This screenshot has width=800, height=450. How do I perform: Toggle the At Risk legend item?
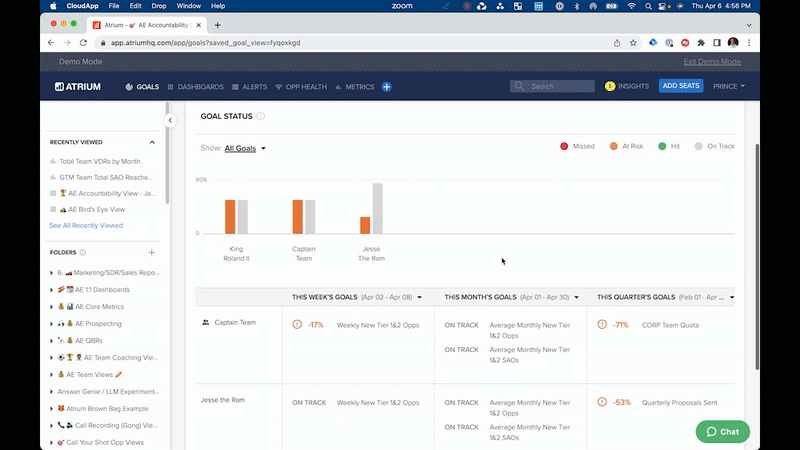626,146
